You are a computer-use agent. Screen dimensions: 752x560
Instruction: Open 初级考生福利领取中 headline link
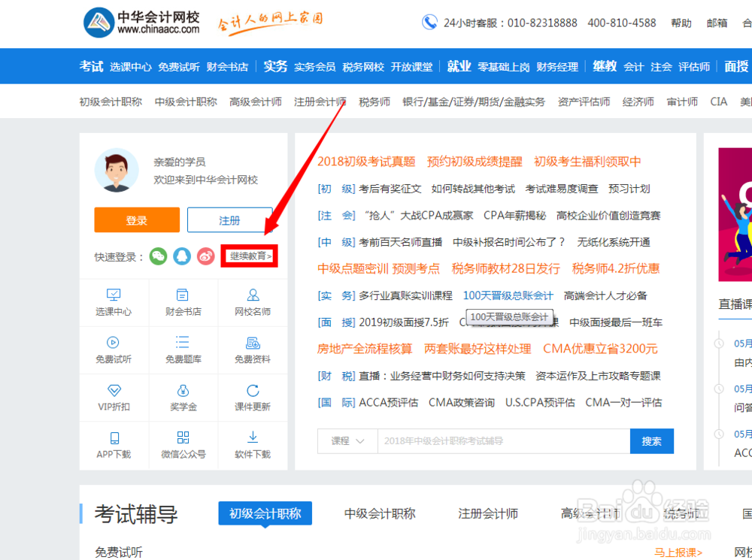point(587,162)
